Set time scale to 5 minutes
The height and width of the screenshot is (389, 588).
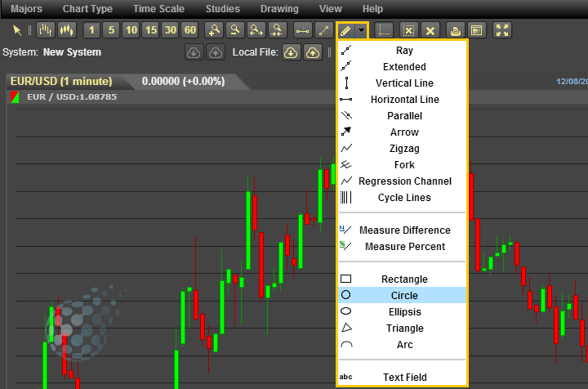pos(111,30)
